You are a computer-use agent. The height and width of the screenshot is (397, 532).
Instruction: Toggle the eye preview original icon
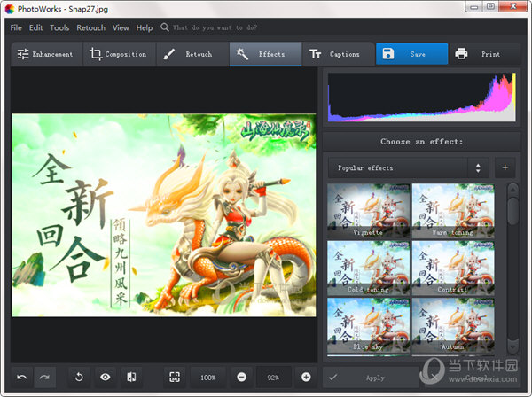click(106, 377)
